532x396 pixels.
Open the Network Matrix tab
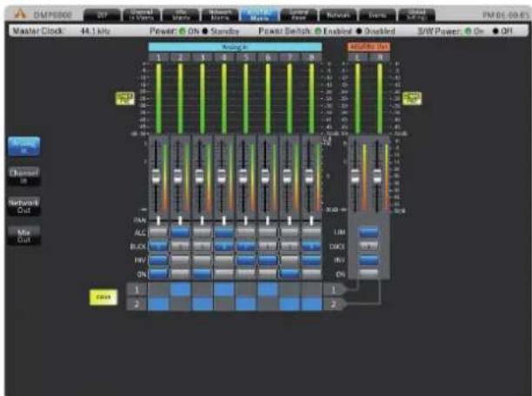pyautogui.click(x=220, y=15)
